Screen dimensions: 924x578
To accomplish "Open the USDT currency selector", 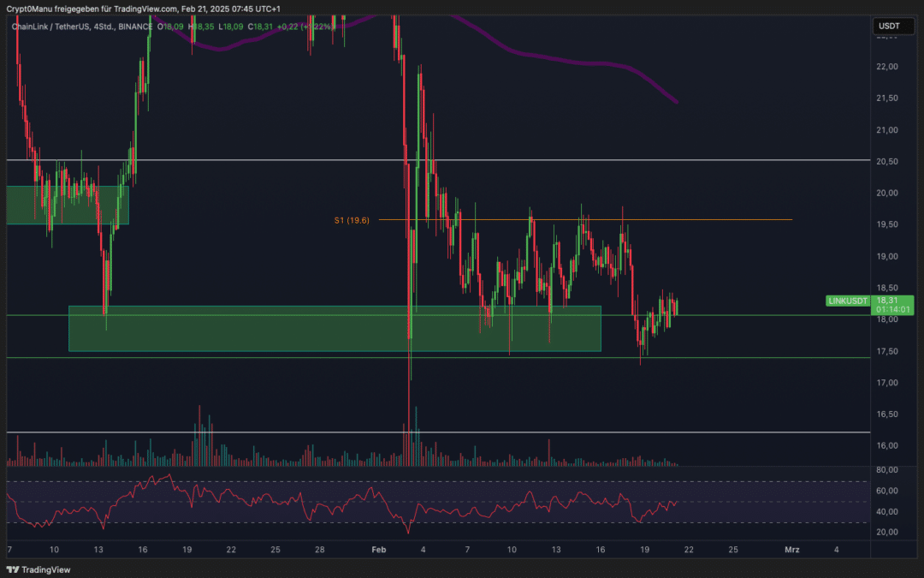I will pyautogui.click(x=892, y=26).
